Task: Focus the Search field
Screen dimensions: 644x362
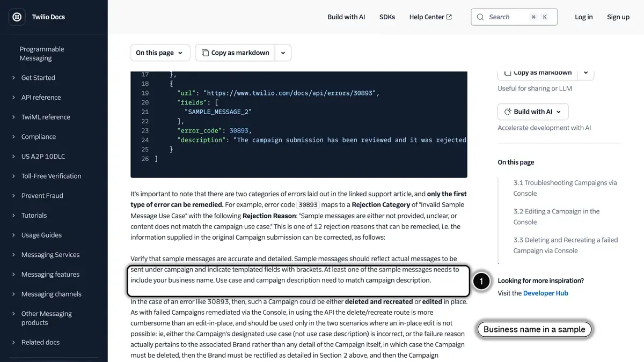Action: click(514, 17)
